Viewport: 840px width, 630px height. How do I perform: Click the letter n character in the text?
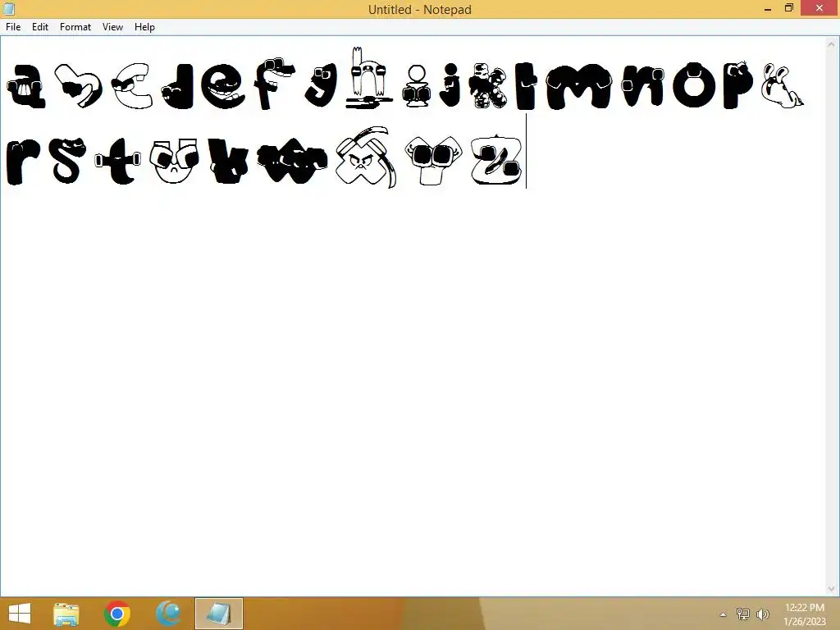643,86
